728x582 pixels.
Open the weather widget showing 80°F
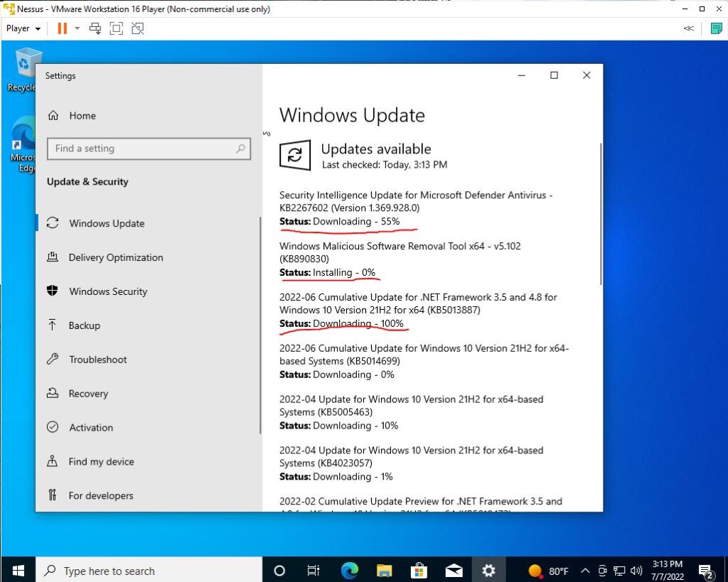pyautogui.click(x=548, y=571)
